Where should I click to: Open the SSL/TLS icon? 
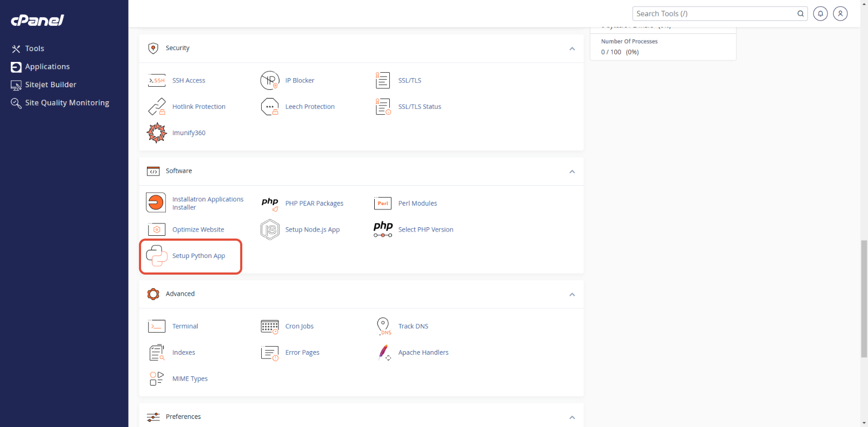(x=383, y=81)
